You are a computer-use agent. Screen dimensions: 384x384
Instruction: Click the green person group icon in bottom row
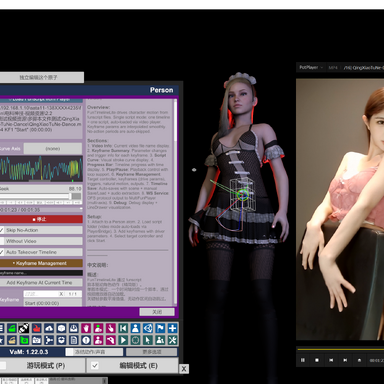point(160,340)
